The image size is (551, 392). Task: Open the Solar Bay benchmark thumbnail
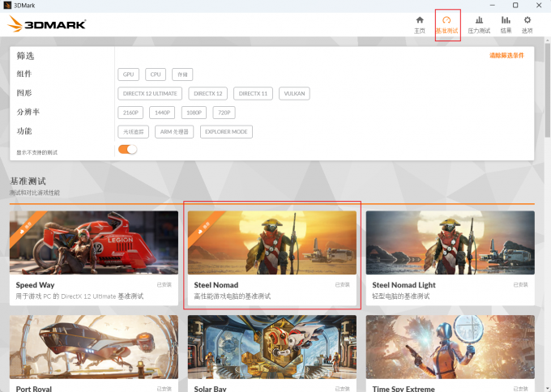pos(272,347)
